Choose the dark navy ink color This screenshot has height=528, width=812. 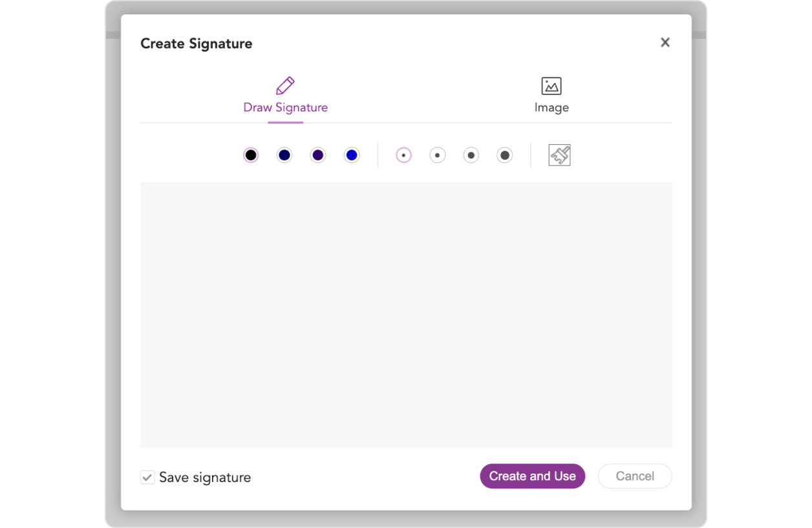(x=284, y=155)
